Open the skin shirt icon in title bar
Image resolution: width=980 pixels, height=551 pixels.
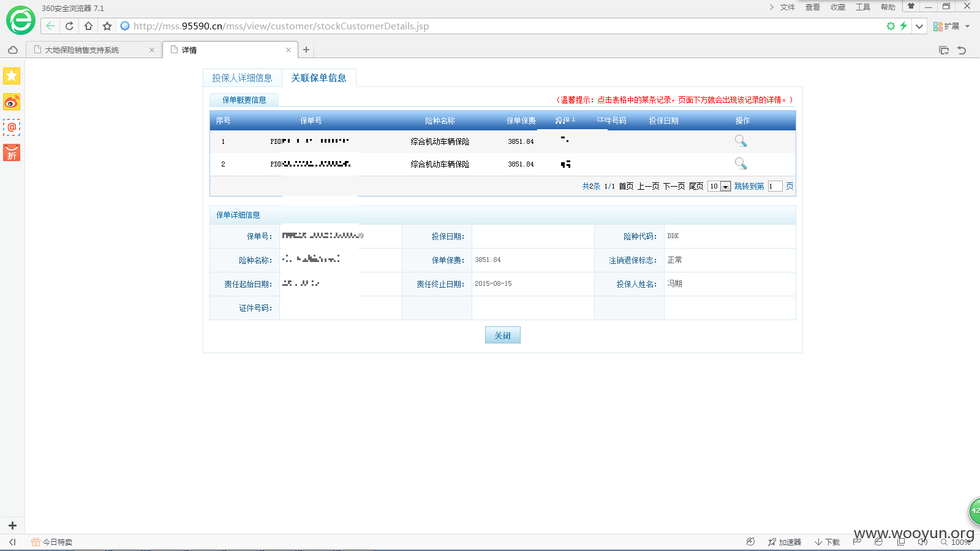point(911,6)
